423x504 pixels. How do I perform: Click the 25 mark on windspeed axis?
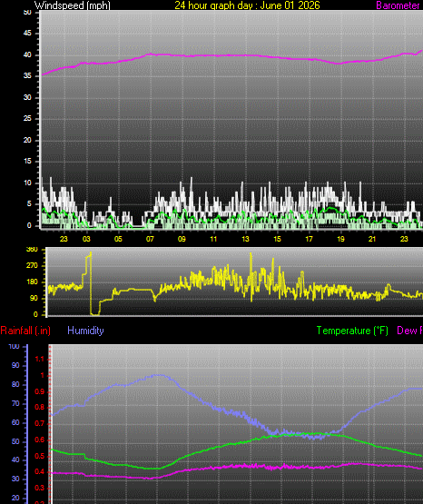[x=27, y=119]
